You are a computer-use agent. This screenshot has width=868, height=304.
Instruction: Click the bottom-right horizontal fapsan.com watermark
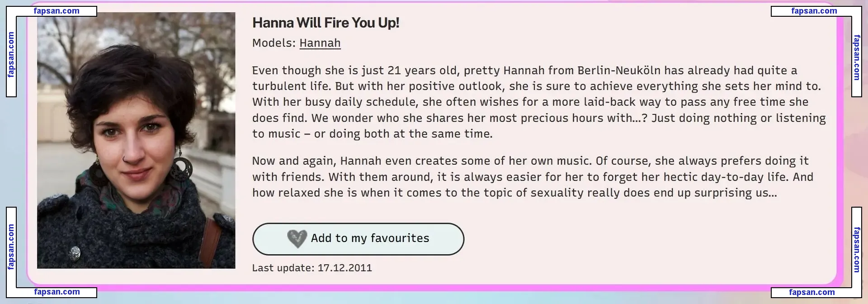[811, 292]
